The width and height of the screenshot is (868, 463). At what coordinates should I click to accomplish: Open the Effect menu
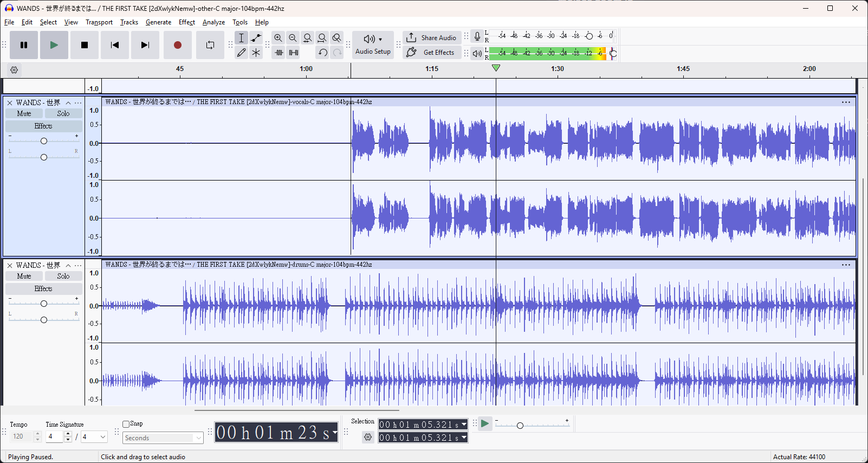(x=186, y=22)
